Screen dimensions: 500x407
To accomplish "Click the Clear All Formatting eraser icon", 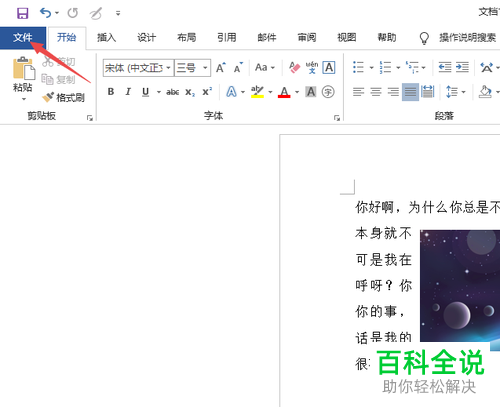I will pyautogui.click(x=294, y=68).
